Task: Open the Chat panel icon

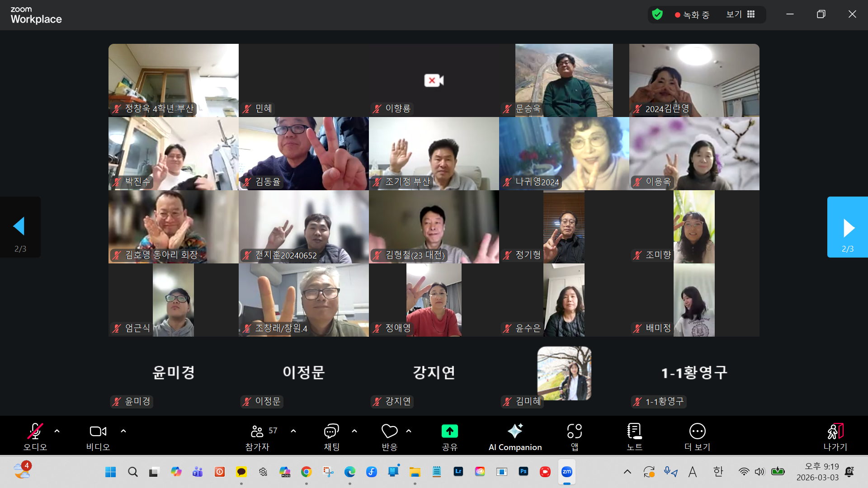Action: tap(331, 431)
